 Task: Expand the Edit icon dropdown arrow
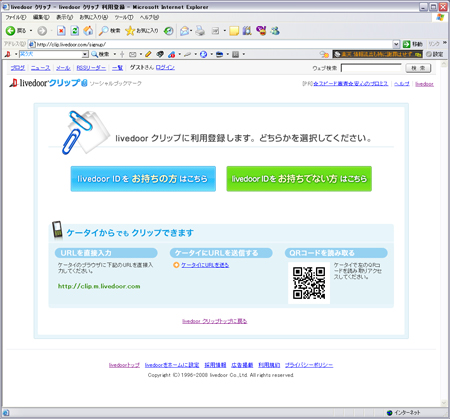(x=224, y=31)
